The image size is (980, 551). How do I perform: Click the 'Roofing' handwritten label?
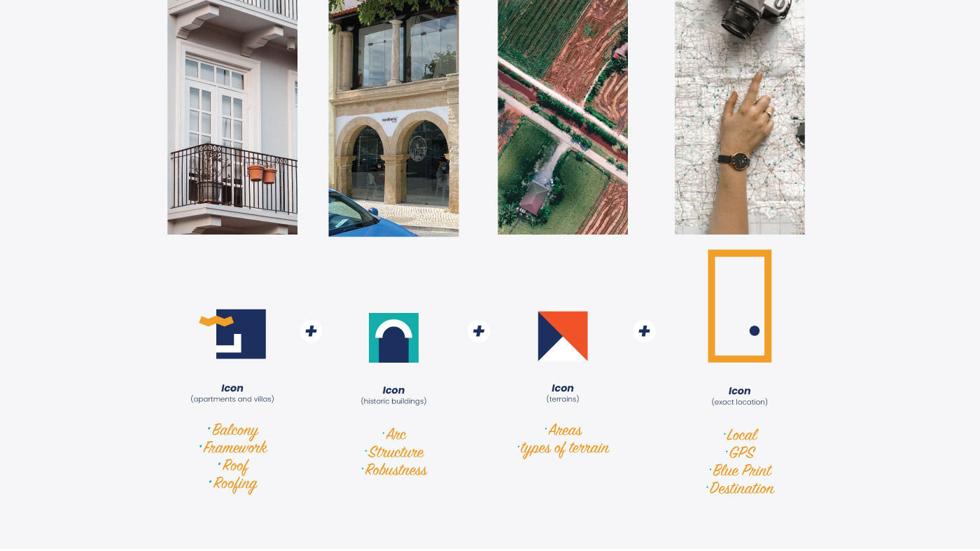(234, 484)
